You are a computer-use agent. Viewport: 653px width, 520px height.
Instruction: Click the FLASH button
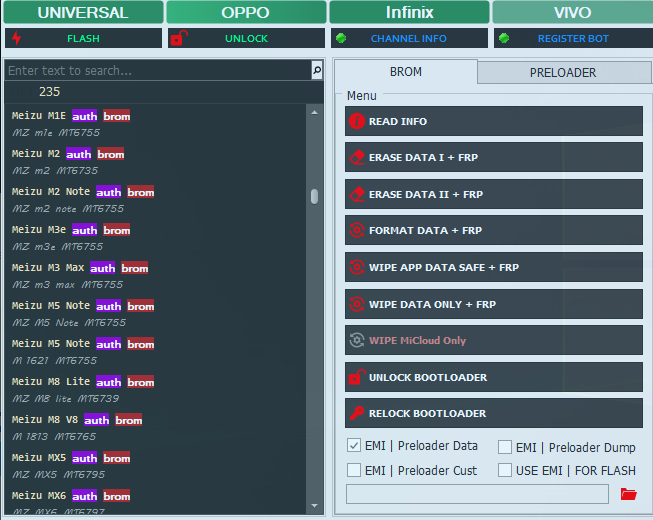point(83,38)
